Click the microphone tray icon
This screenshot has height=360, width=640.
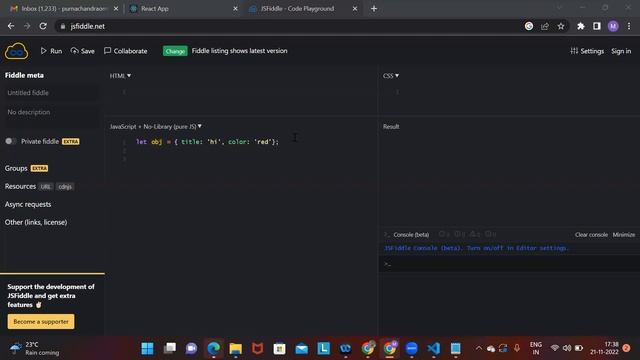[517, 348]
